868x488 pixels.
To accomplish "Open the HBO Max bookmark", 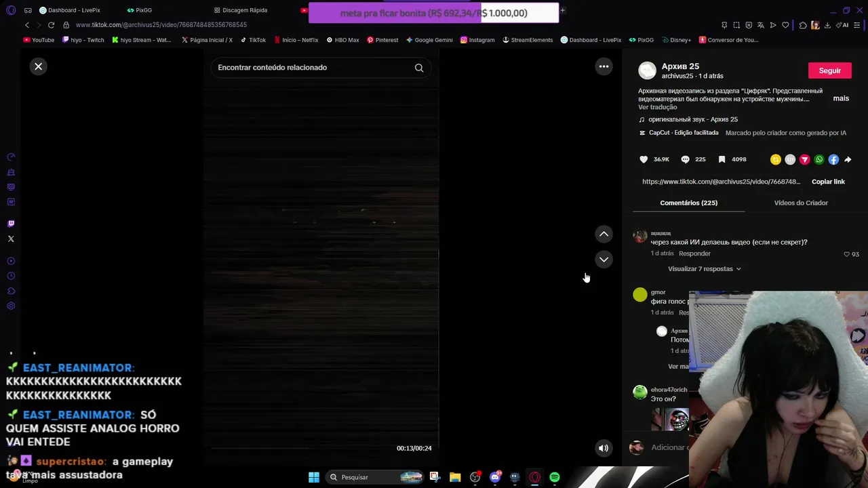I will coord(342,40).
